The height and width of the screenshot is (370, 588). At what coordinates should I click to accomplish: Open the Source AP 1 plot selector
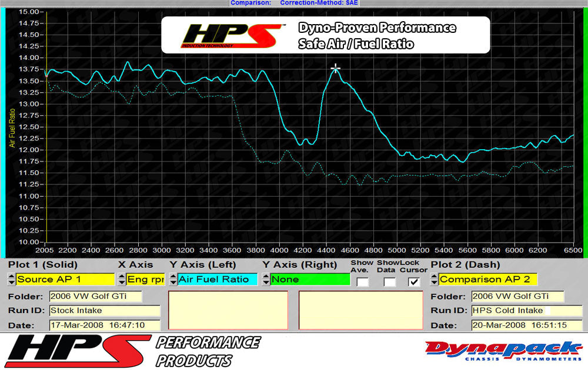65,280
